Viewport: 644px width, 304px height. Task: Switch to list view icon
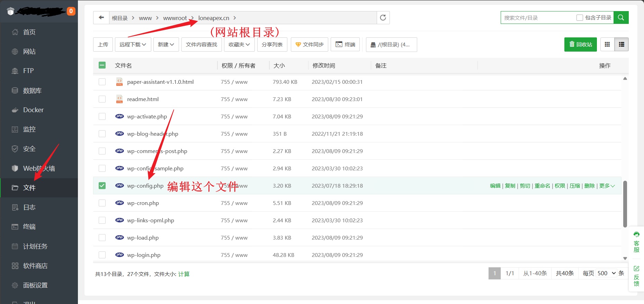[621, 44]
